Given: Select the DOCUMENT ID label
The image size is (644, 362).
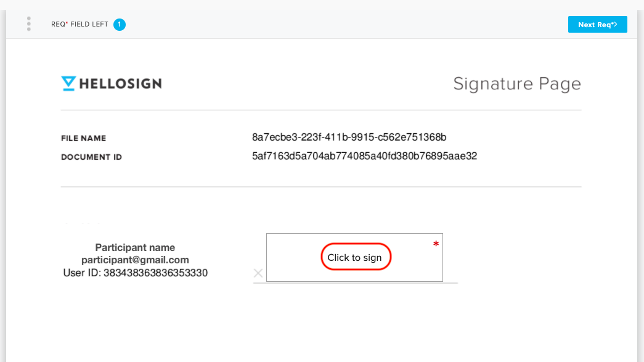Looking at the screenshot, I should (x=91, y=157).
